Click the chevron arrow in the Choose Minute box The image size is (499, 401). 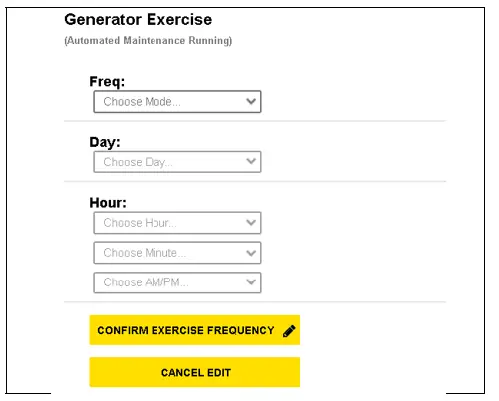(x=251, y=253)
